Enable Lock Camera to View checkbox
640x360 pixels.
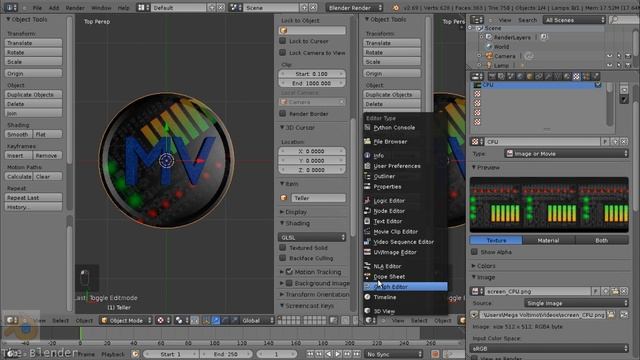tap(282, 53)
